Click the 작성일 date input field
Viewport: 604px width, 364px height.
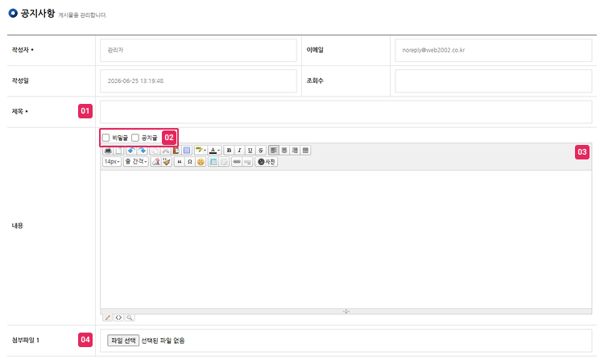pyautogui.click(x=198, y=81)
